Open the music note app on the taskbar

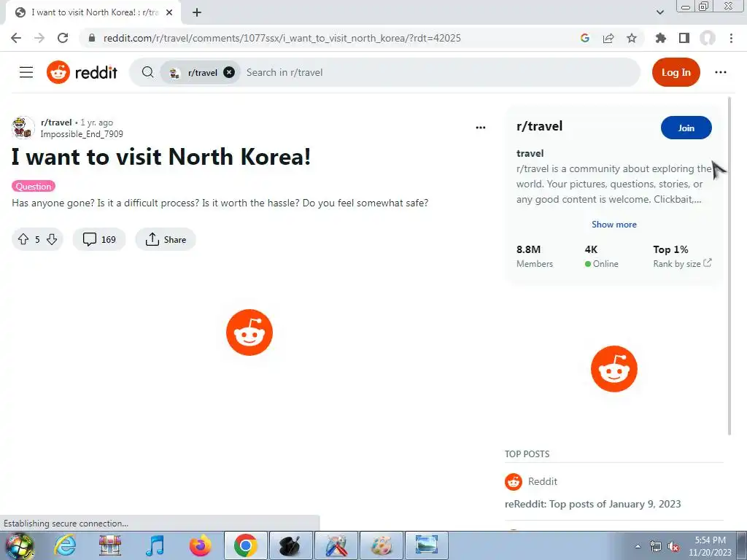click(155, 545)
